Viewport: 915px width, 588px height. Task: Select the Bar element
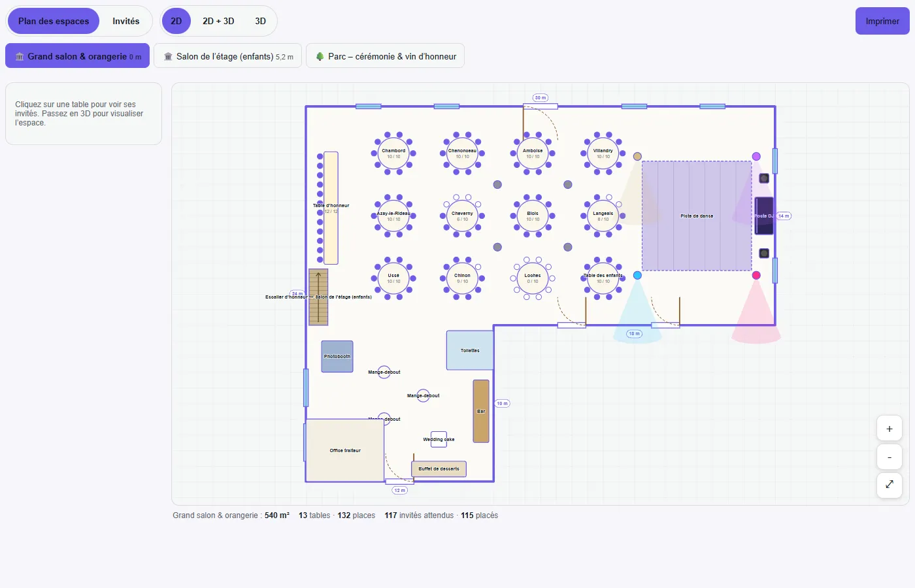tap(481, 411)
